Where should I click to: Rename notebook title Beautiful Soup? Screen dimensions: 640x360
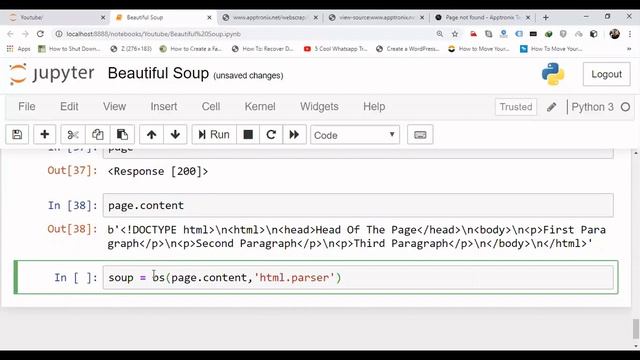pos(158,73)
